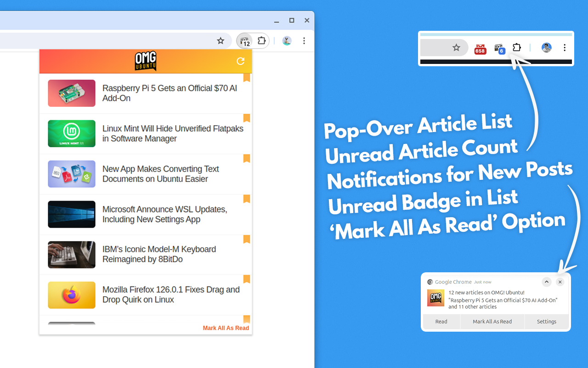Open Chrome three-dot menu in main browser
Screen dimensions: 588x368
304,41
